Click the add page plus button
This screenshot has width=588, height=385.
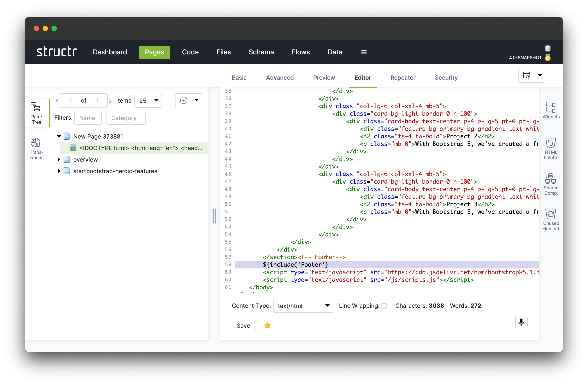click(x=184, y=100)
